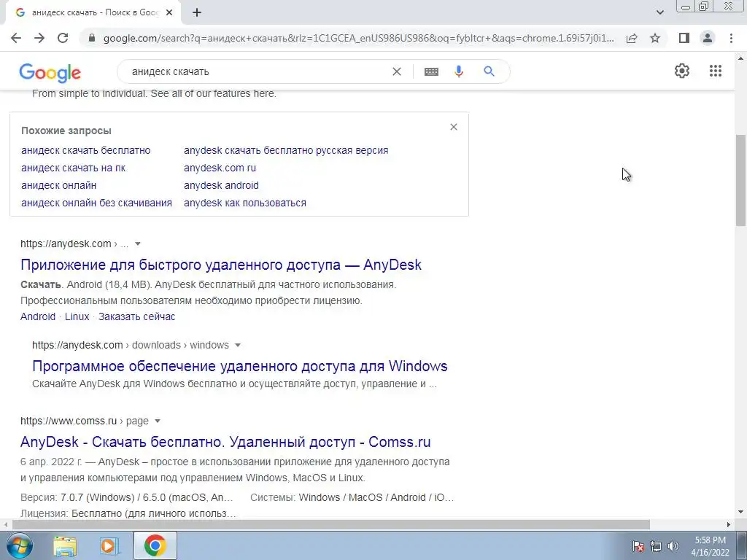Expand dropdown arrow next to https://anydesk.com
This screenshot has height=560, width=747.
[x=138, y=244]
